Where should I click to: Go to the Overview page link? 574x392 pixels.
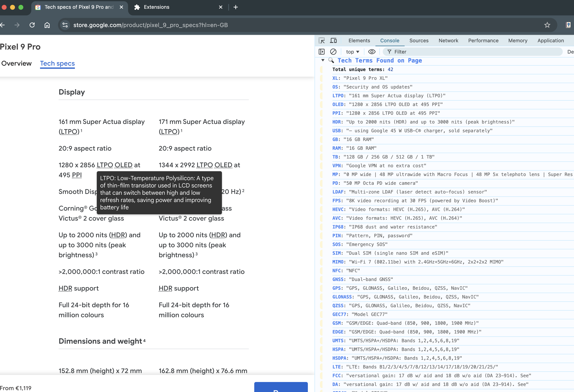click(16, 63)
